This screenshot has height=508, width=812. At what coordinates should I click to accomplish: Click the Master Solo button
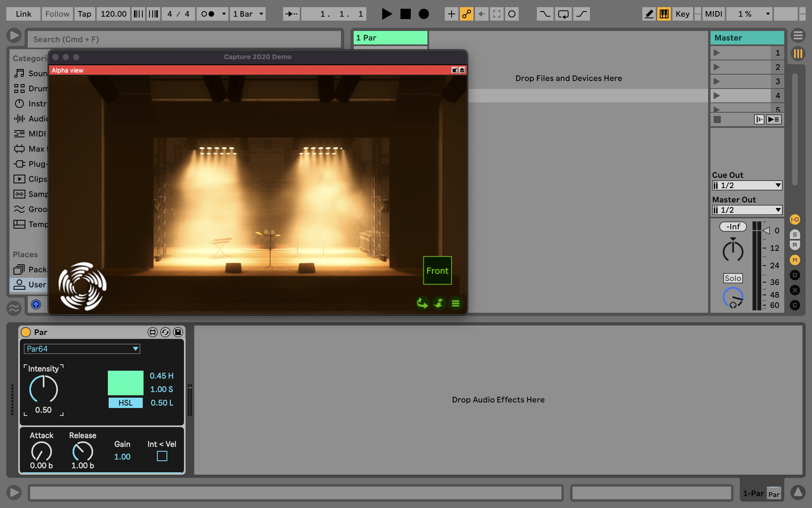click(x=733, y=278)
